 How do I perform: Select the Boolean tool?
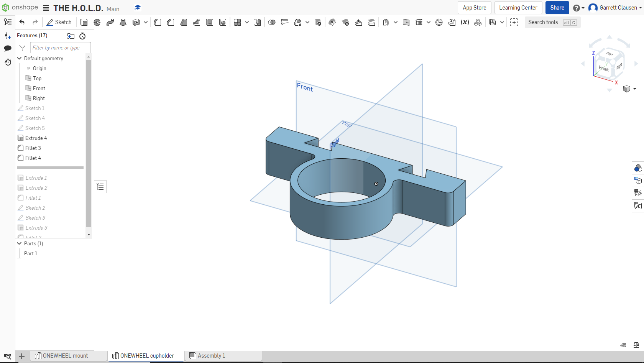(x=272, y=22)
